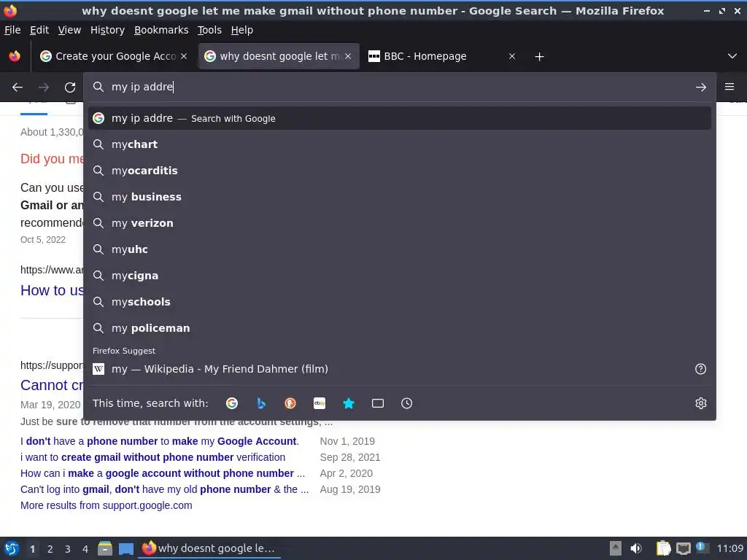Viewport: 747px width, 560px height.
Task: Click the removable media eject tray icon
Action: pyautogui.click(x=616, y=548)
